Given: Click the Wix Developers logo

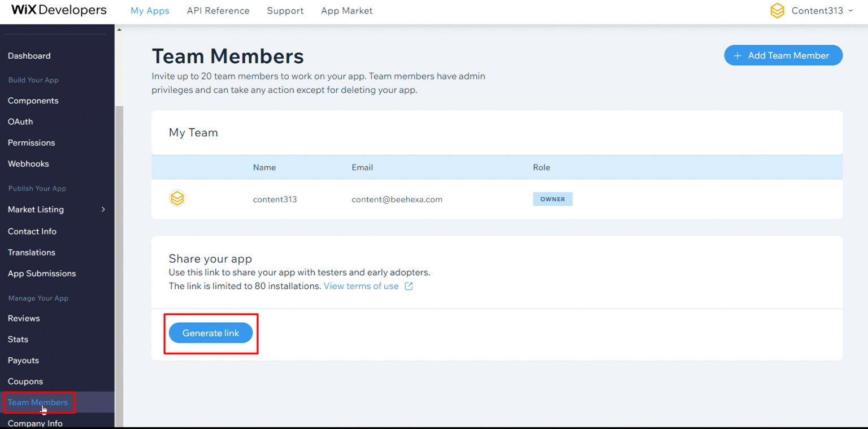Looking at the screenshot, I should (x=58, y=10).
